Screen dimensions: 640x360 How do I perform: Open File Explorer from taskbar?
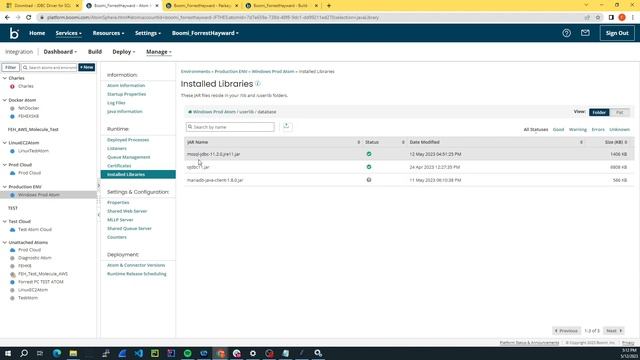click(73, 353)
